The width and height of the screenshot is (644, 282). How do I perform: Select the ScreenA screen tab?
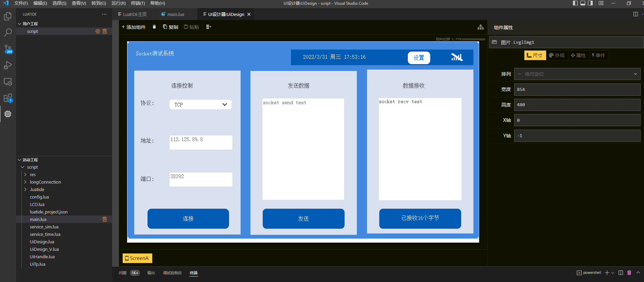137,258
